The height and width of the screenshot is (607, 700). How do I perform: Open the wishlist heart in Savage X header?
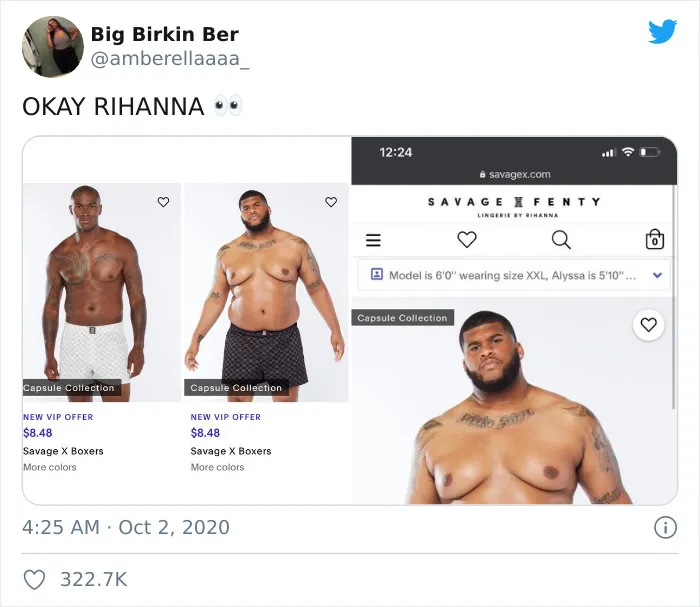click(467, 240)
